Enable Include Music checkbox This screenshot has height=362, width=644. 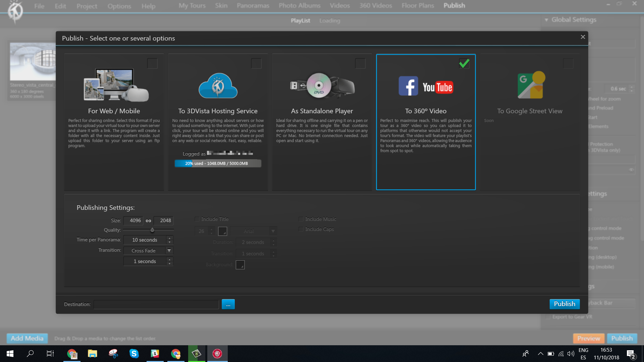pos(301,219)
